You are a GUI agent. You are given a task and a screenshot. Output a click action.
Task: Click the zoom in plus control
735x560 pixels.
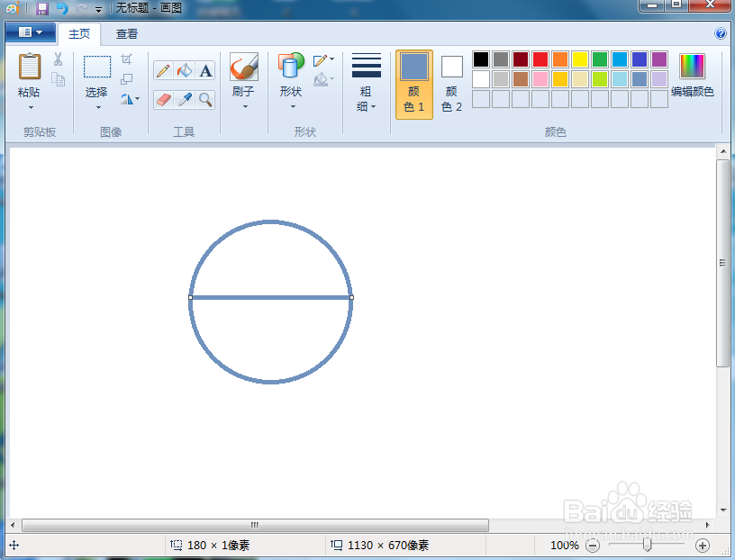(x=704, y=545)
